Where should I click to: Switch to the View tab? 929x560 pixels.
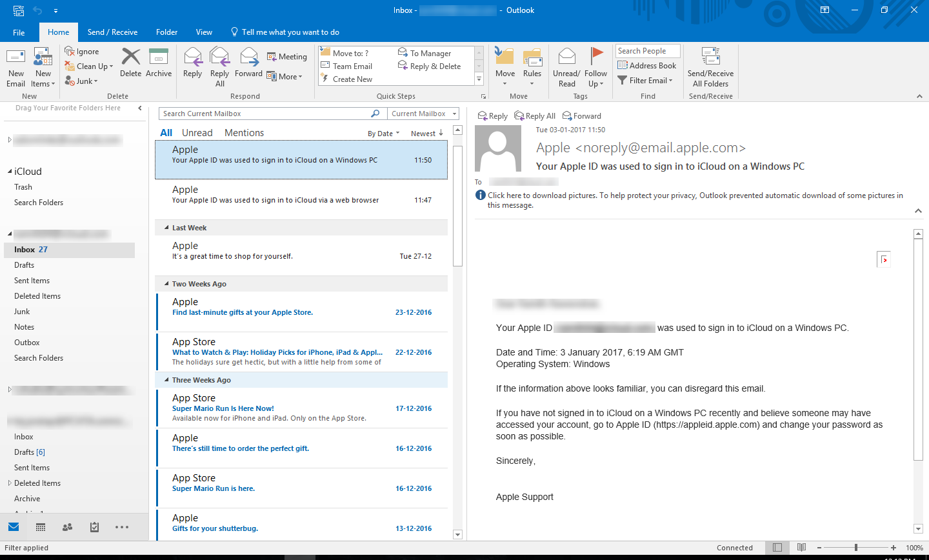pos(204,32)
